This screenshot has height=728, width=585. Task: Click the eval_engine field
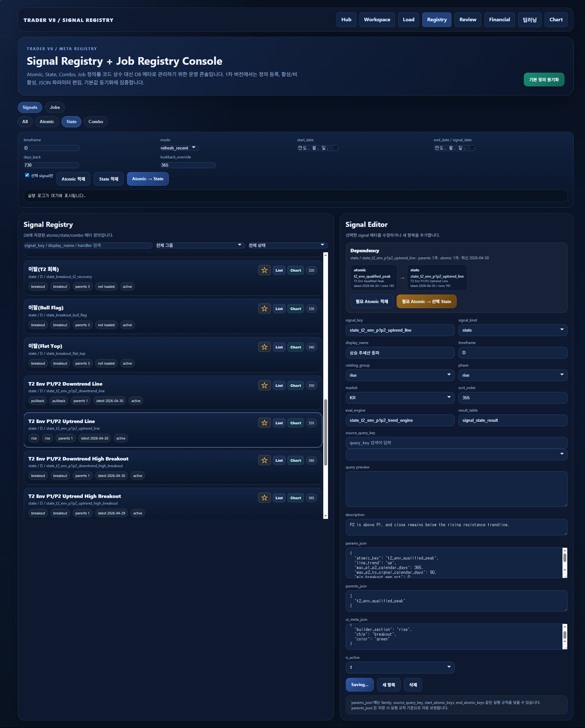[x=400, y=420]
